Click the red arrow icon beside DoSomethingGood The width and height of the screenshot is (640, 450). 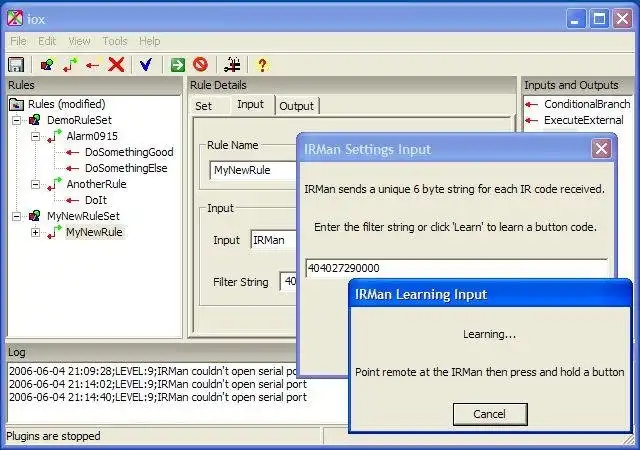pyautogui.click(x=72, y=152)
